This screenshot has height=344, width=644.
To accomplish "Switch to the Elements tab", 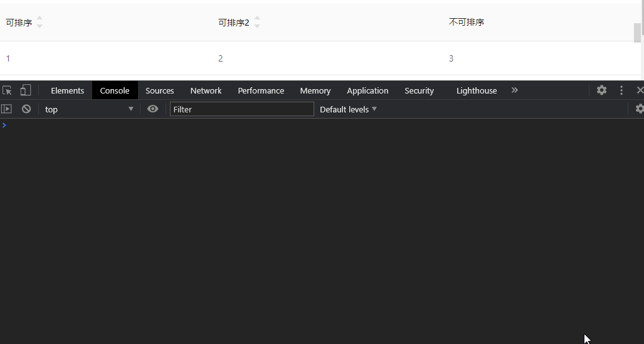I will tap(67, 90).
